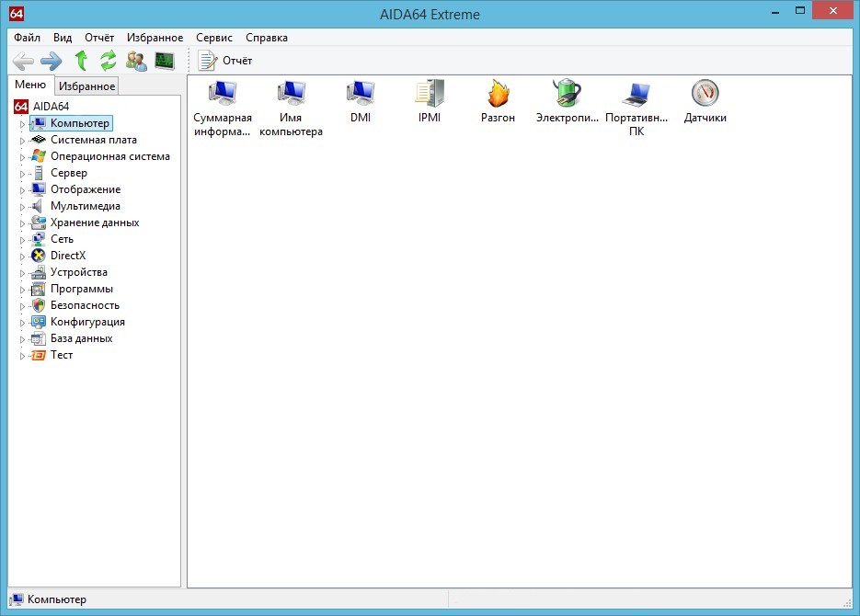Expand the Тест tree node
This screenshot has height=616, width=860.
point(23,356)
